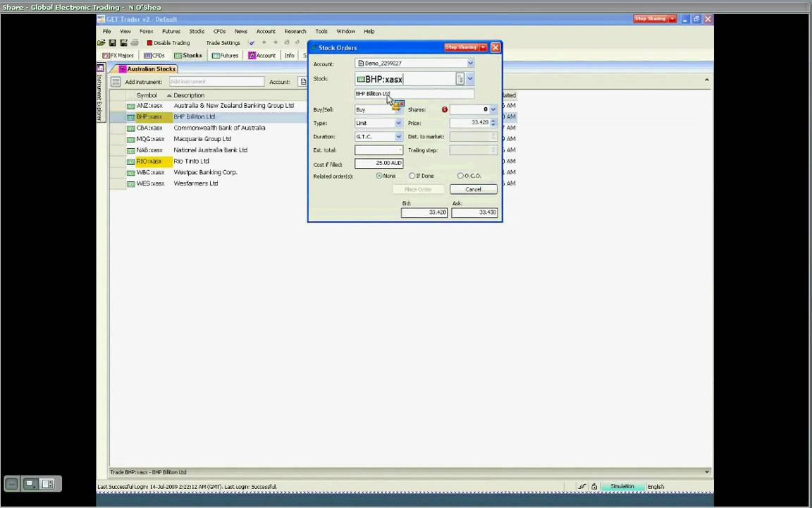The image size is (812, 508).
Task: Switch to the Account workspace tab
Action: [x=262, y=56]
